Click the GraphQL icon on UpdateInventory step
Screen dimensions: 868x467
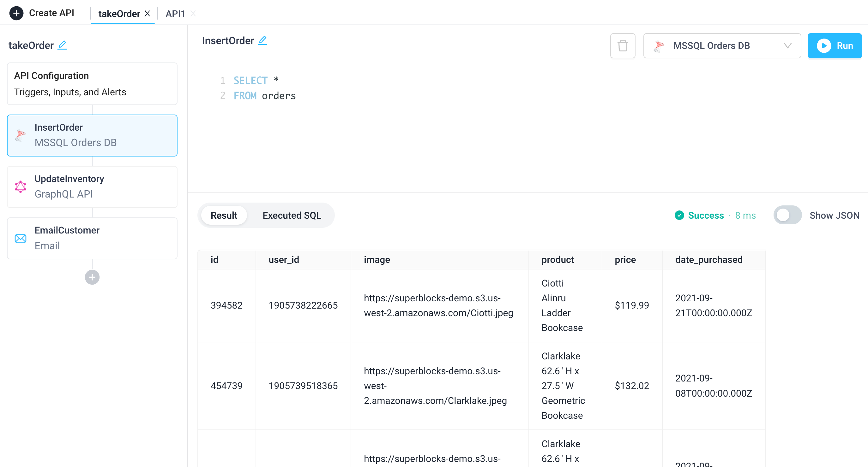pos(20,187)
